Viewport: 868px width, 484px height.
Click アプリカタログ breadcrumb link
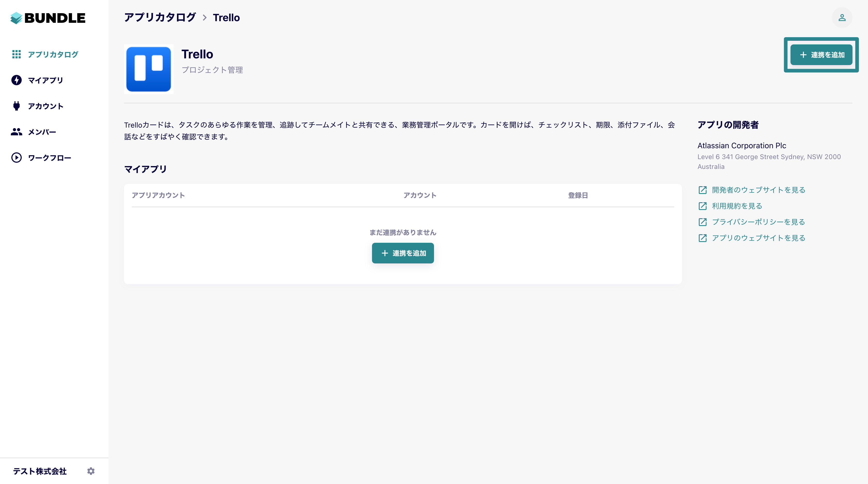coord(160,18)
